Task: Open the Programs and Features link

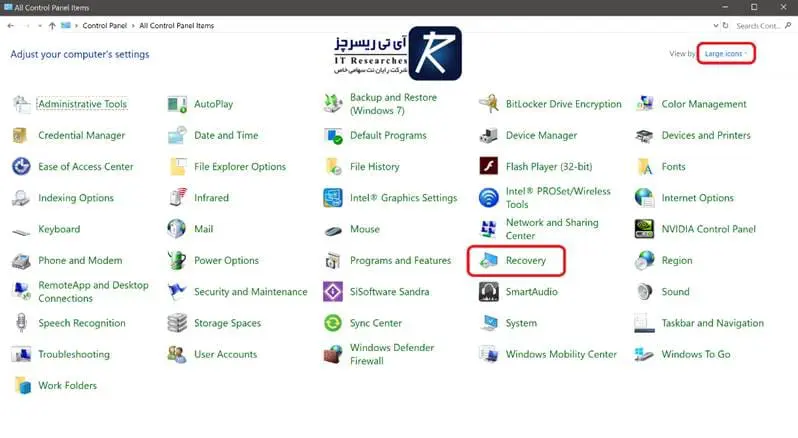Action: [400, 261]
